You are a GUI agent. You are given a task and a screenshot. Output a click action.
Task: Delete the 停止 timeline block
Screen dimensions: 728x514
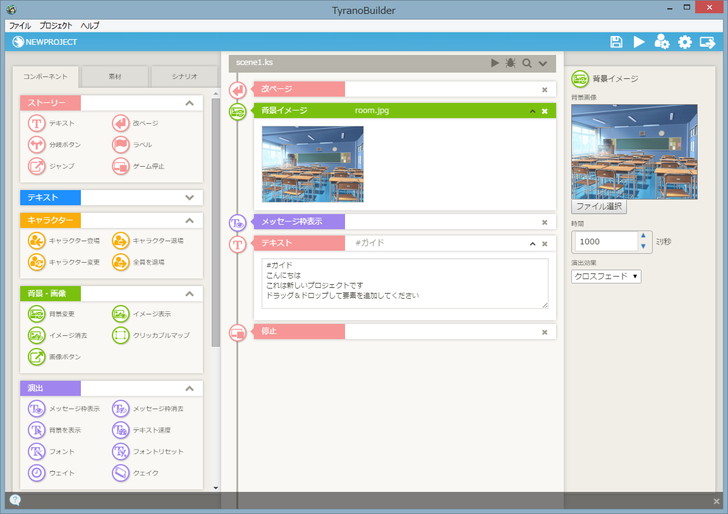click(545, 332)
